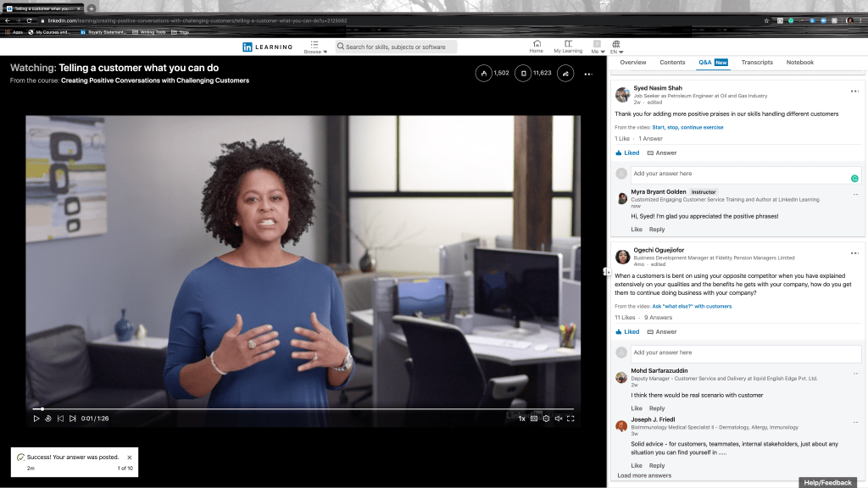Switch to the Transcripts tab
868x488 pixels.
click(757, 63)
